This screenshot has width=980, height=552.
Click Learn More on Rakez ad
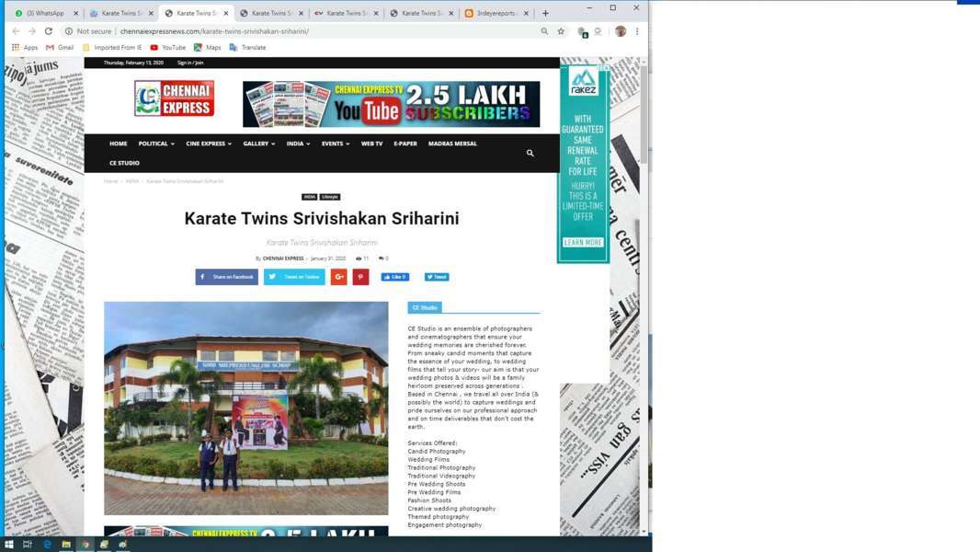tap(583, 243)
